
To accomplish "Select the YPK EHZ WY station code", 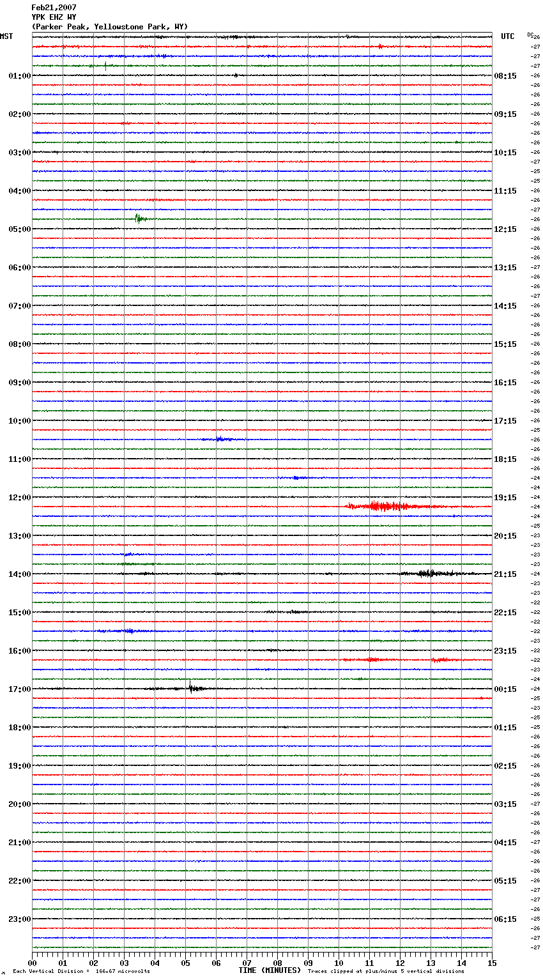I will [x=54, y=17].
